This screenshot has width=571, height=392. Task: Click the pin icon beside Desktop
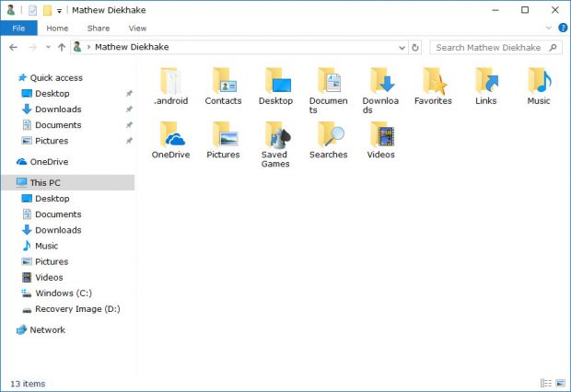(x=129, y=94)
